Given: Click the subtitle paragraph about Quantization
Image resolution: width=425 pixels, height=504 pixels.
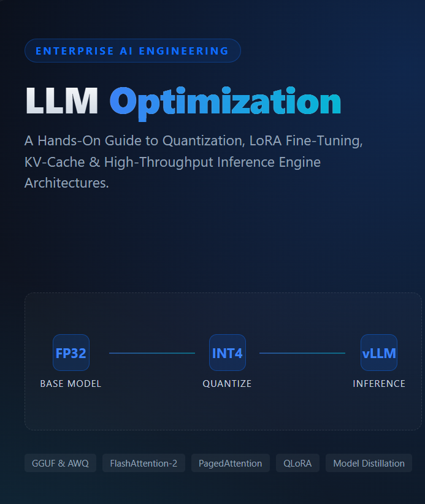Looking at the screenshot, I should point(194,162).
